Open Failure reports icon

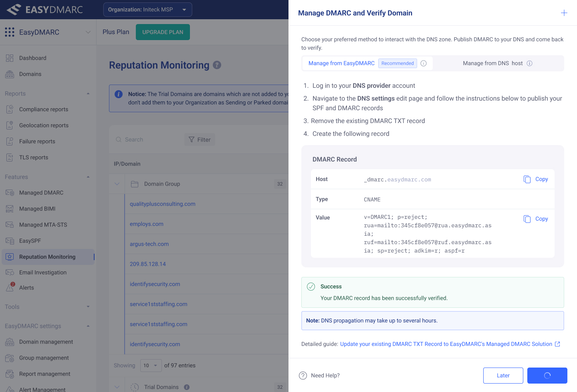tap(10, 141)
